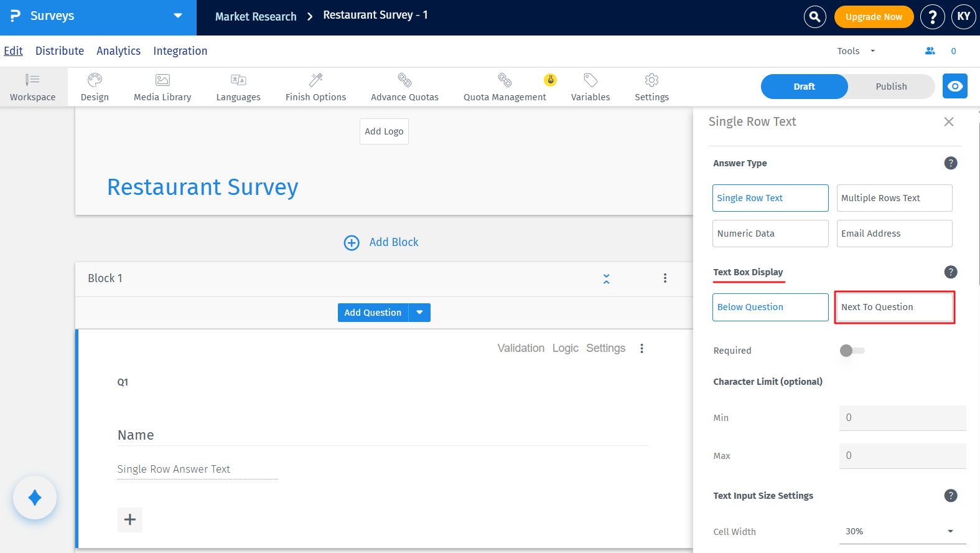The image size is (980, 553).
Task: Click the Min character limit field
Action: coord(902,418)
